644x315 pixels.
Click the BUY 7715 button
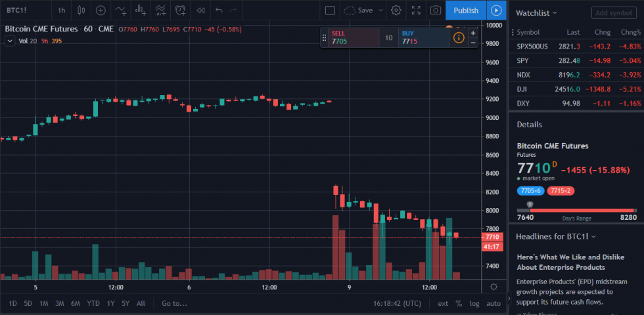click(424, 38)
